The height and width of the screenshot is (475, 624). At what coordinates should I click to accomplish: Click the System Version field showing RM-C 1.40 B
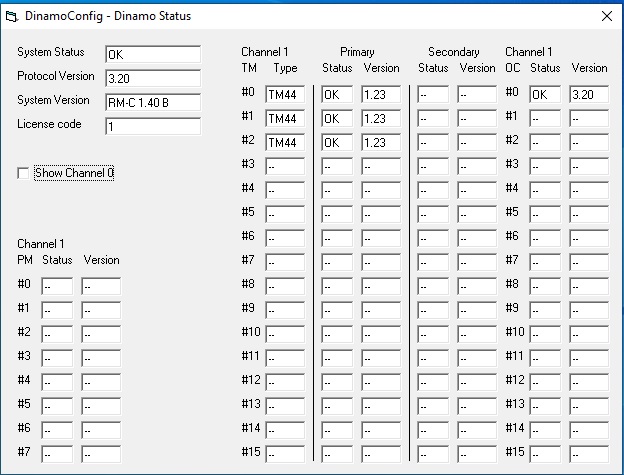(x=152, y=102)
